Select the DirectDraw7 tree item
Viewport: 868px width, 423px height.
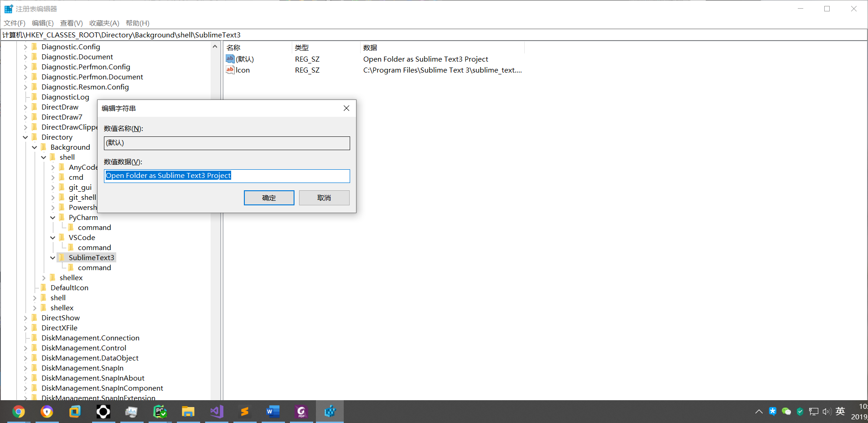pyautogui.click(x=62, y=117)
